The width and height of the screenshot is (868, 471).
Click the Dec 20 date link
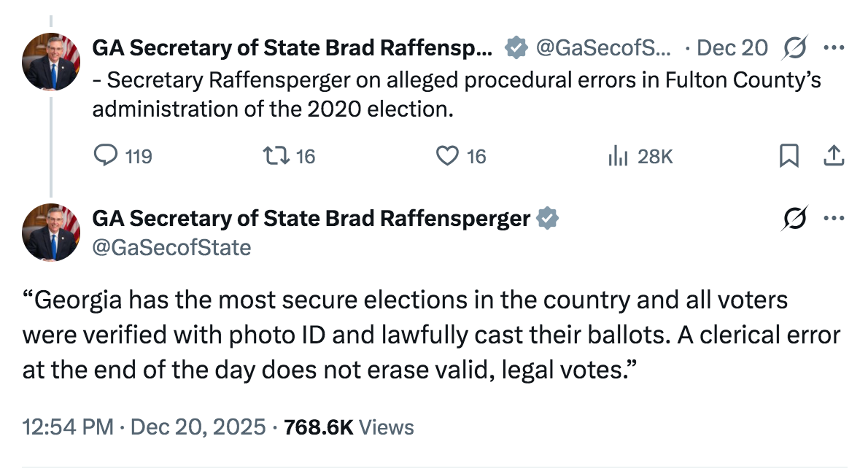732,48
